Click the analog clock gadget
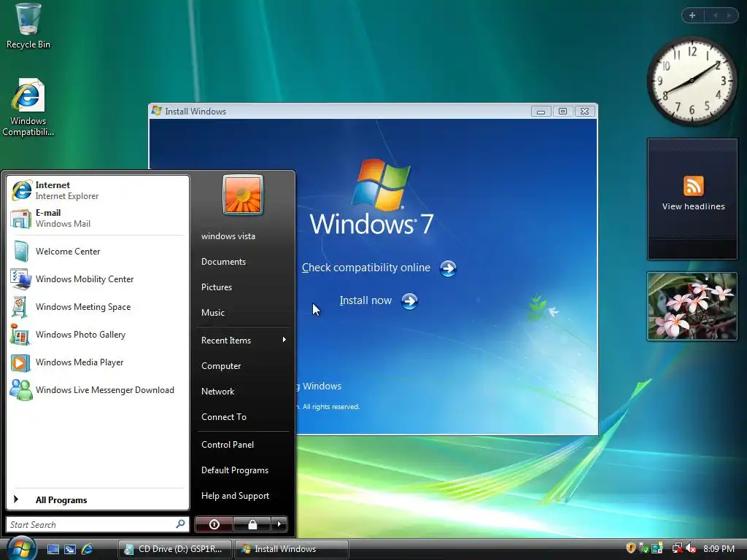 coord(692,81)
